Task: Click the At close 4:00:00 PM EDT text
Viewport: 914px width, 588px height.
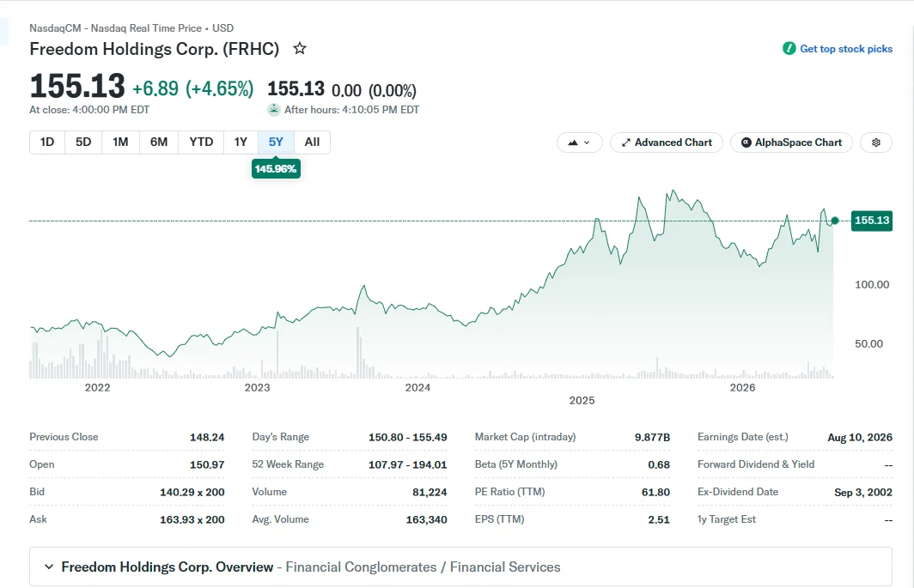Action: pyautogui.click(x=89, y=110)
